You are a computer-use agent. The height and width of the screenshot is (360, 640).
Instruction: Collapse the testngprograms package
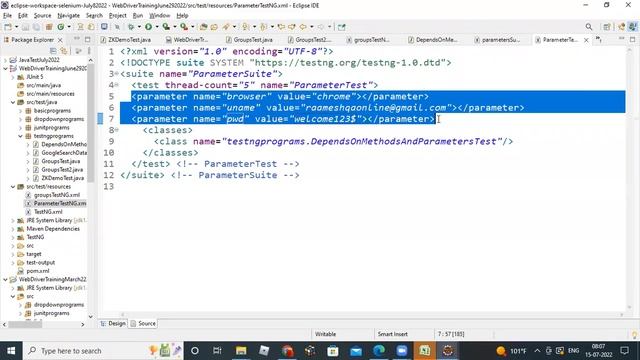pos(20,136)
